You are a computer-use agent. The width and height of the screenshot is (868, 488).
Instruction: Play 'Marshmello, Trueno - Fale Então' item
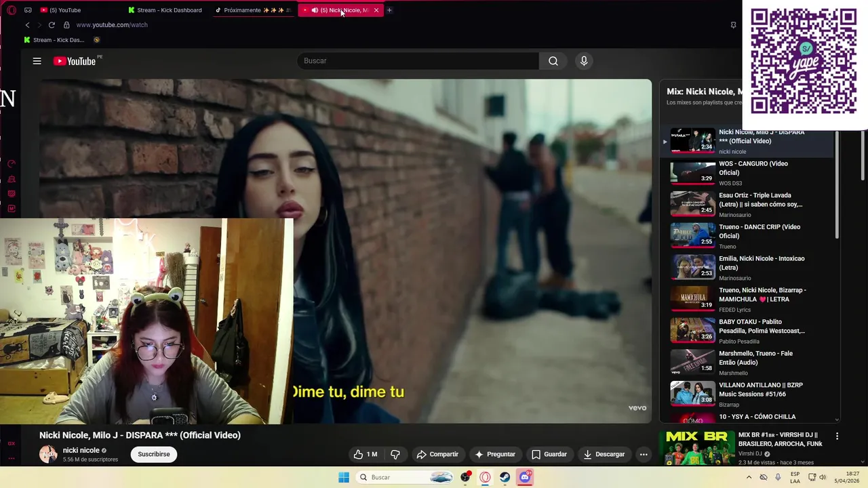pyautogui.click(x=746, y=363)
